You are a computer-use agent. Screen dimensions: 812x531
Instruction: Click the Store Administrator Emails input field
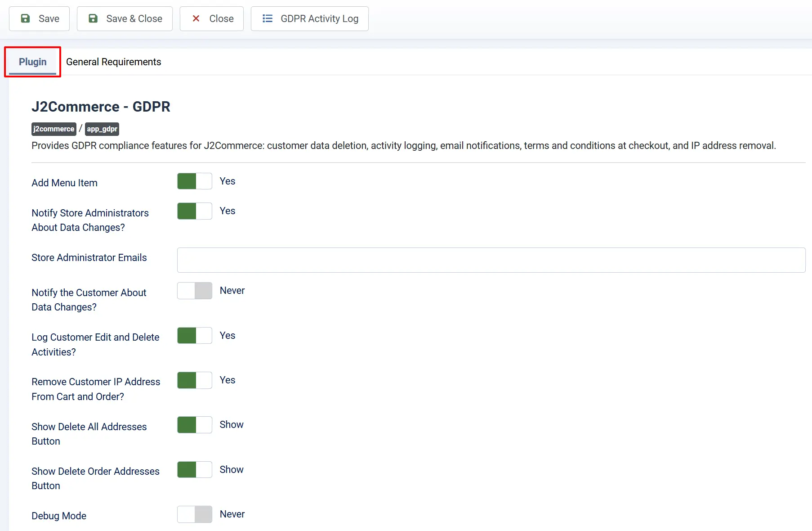[491, 260]
